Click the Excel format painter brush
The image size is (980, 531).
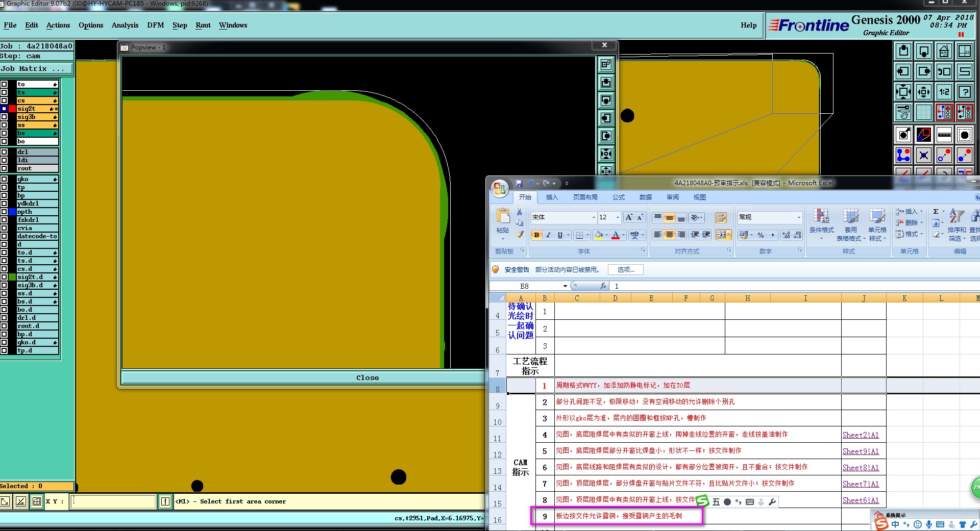[519, 235]
